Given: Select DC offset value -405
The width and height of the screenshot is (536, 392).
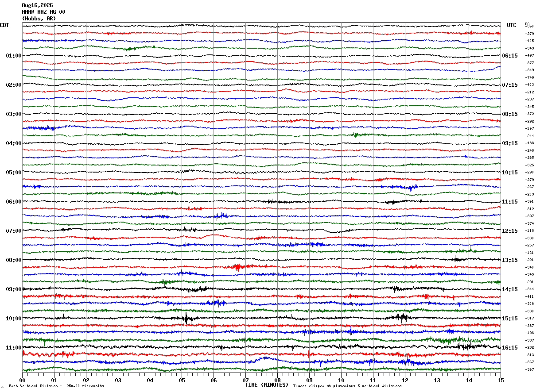Looking at the screenshot, I should (x=529, y=41).
